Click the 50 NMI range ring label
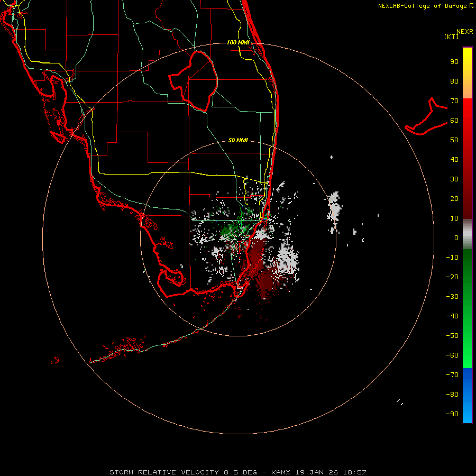The image size is (476, 476). click(238, 140)
